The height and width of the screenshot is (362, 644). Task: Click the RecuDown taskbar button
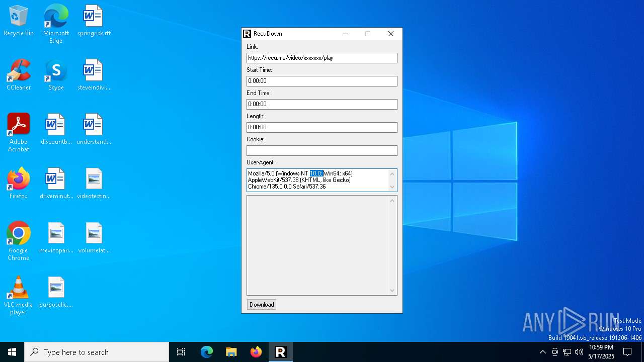point(280,352)
